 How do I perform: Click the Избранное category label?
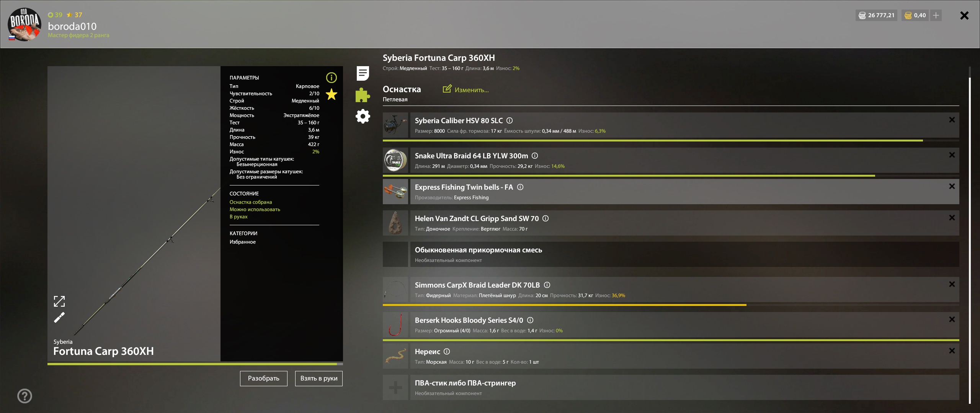click(x=243, y=242)
